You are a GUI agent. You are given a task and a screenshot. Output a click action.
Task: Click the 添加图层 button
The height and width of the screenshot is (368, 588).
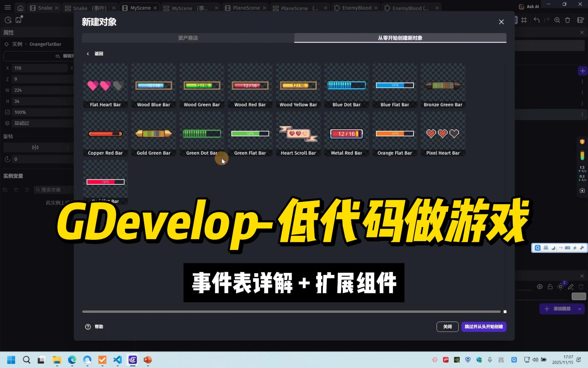point(558,309)
